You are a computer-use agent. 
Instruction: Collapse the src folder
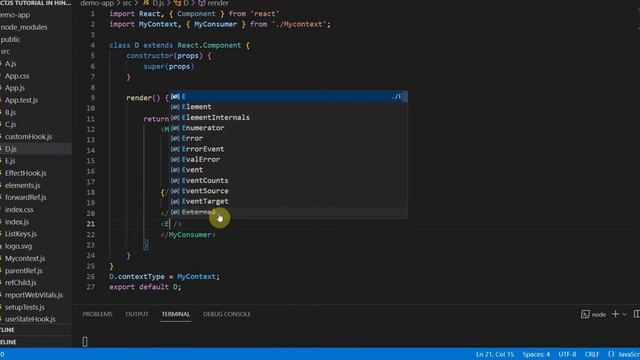pos(5,51)
